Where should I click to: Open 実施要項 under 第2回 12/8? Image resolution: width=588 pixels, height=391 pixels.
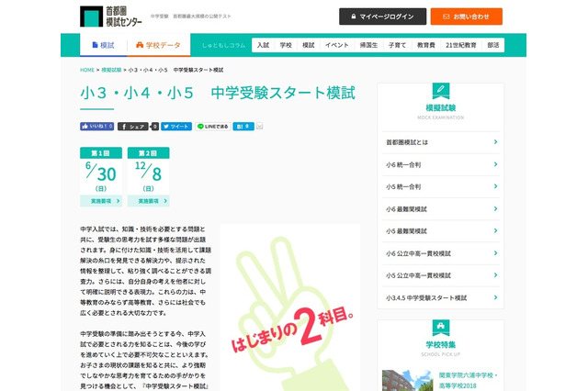tap(149, 201)
